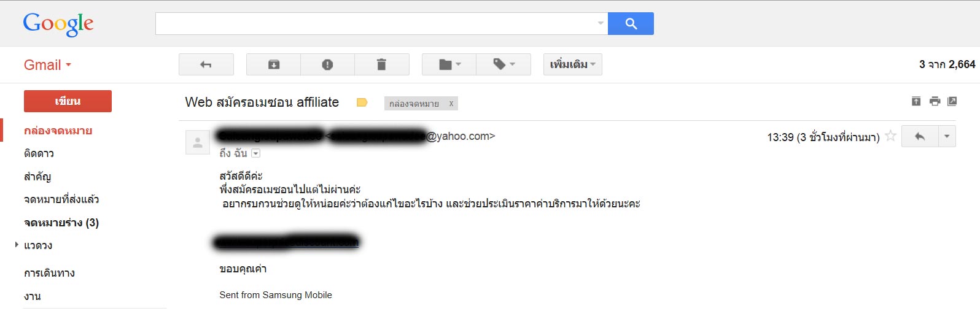This screenshot has height=311, width=980.
Task: Click the back-to-inbox arrow button
Action: tap(206, 64)
